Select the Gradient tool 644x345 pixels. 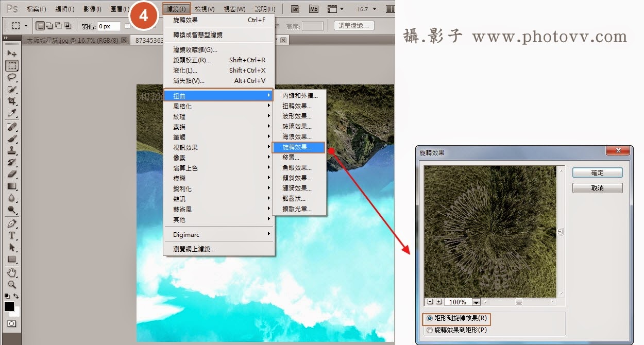point(12,186)
